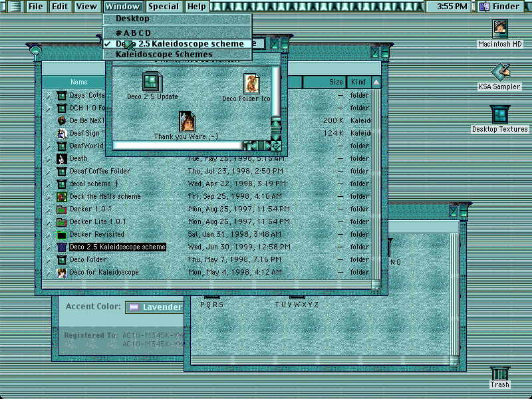532x399 pixels.
Task: Open the View menu
Action: coord(86,7)
